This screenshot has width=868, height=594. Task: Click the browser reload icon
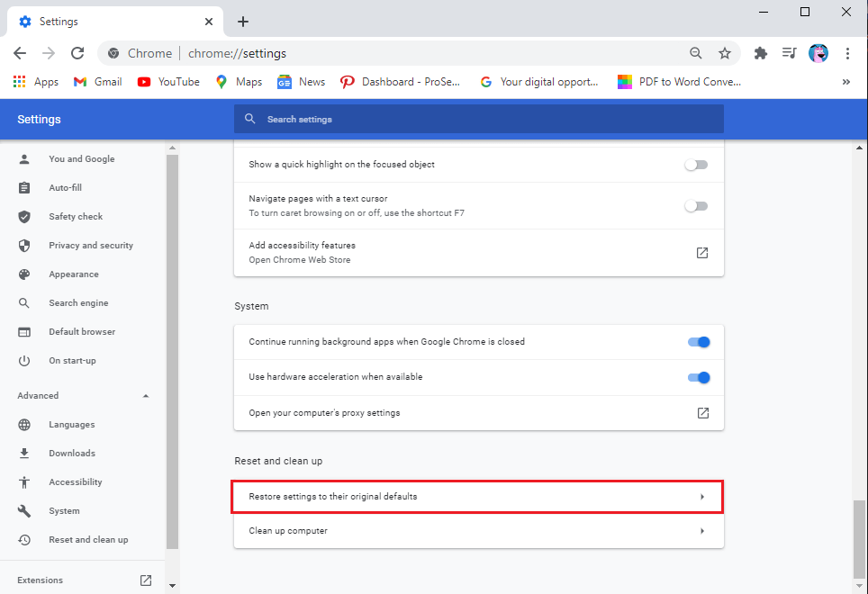pyautogui.click(x=77, y=53)
